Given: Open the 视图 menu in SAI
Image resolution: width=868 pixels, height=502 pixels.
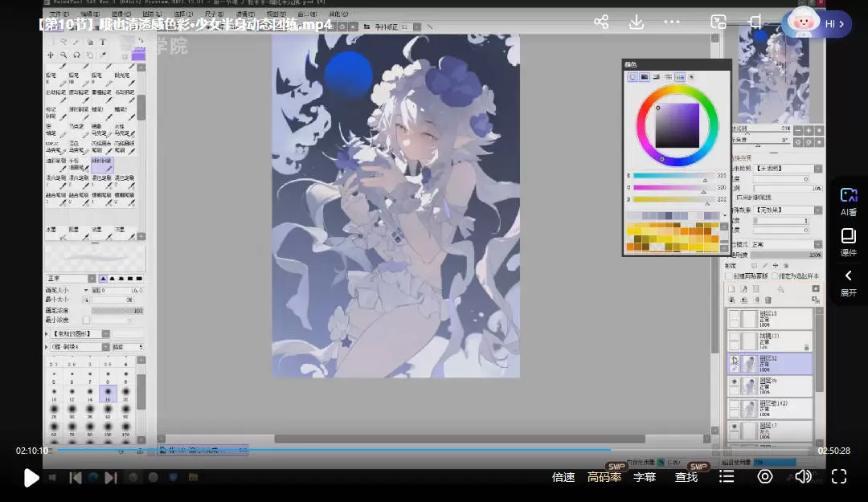Looking at the screenshot, I should click(x=276, y=14).
